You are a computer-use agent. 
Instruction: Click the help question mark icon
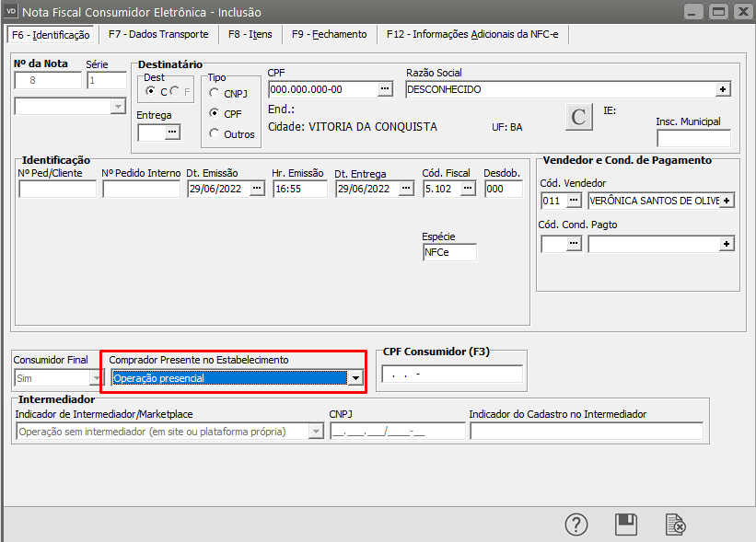click(576, 525)
